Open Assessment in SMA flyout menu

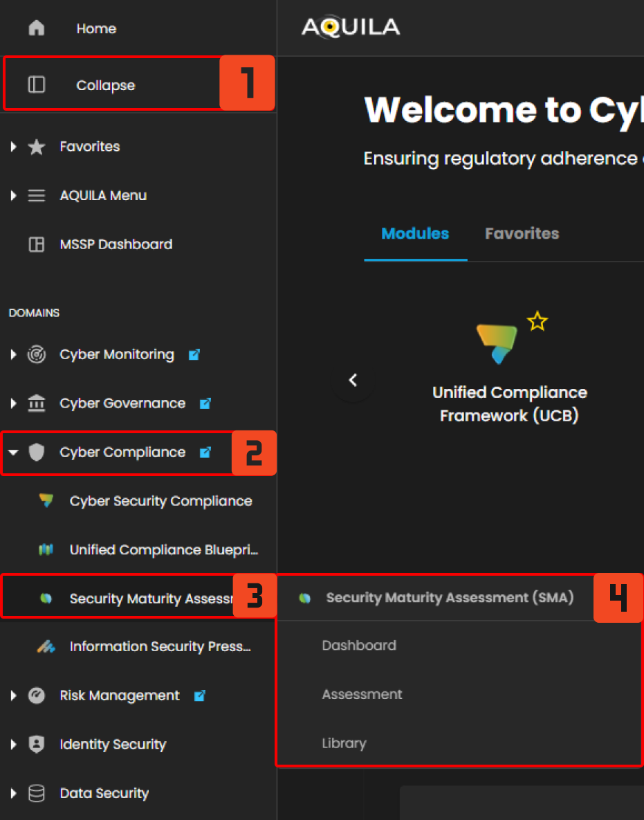pos(362,694)
